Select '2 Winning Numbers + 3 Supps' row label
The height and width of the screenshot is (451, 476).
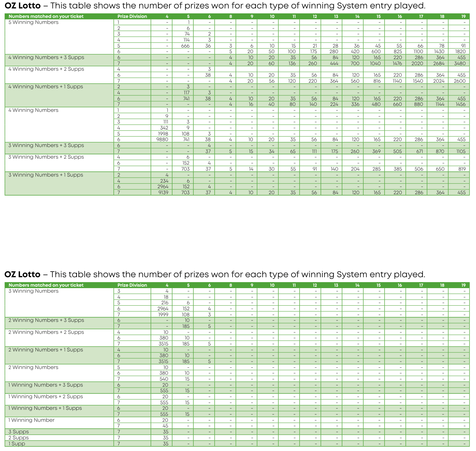pyautogui.click(x=46, y=320)
